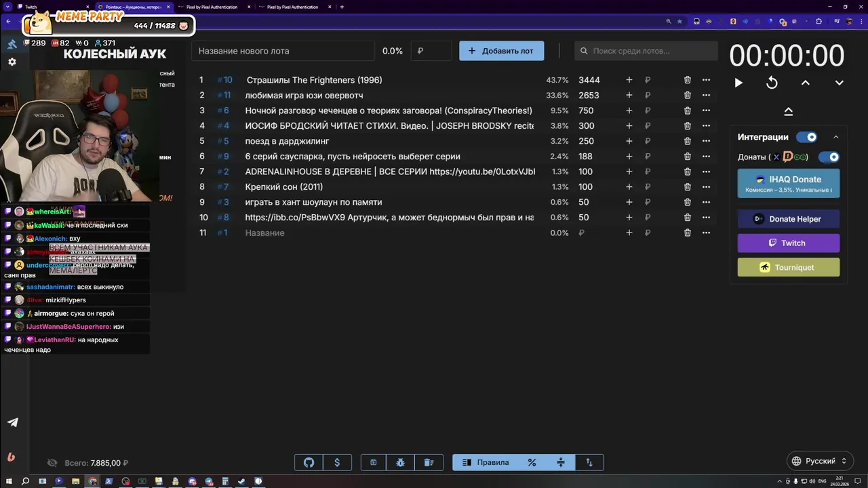
Task: Decrease timer with the down arrow
Action: tap(839, 83)
